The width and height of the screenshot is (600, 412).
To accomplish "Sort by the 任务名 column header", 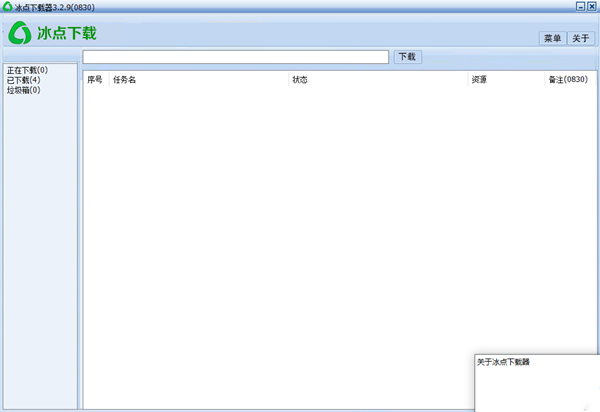I will pos(199,80).
